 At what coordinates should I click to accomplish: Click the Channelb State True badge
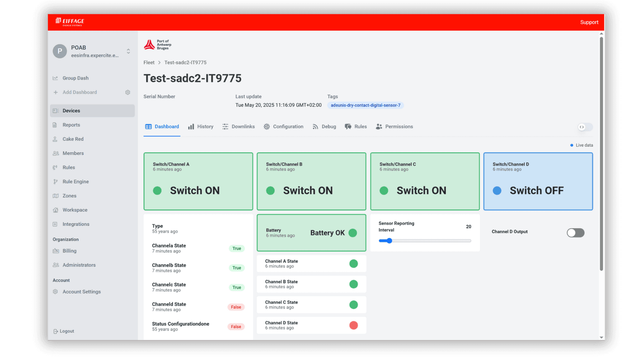click(236, 268)
